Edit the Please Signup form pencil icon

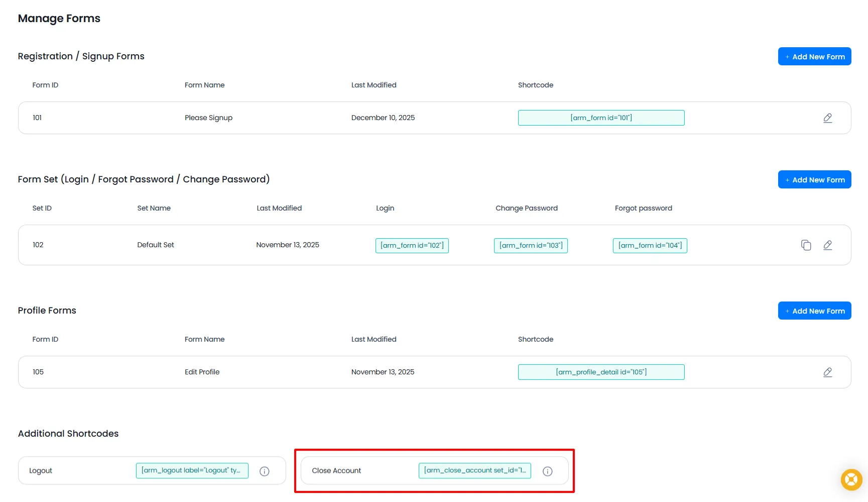click(827, 118)
